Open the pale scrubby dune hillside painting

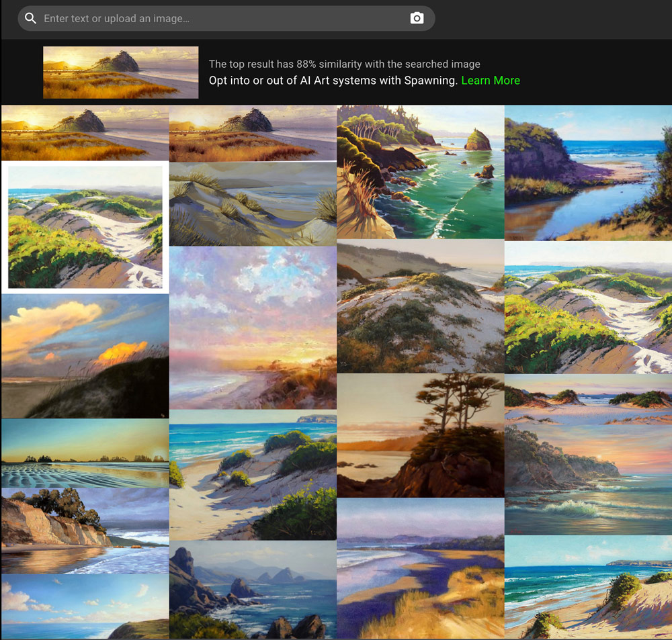click(x=421, y=306)
